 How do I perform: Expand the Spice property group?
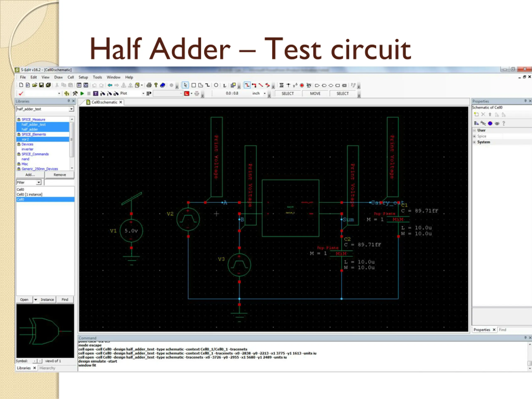pos(474,136)
